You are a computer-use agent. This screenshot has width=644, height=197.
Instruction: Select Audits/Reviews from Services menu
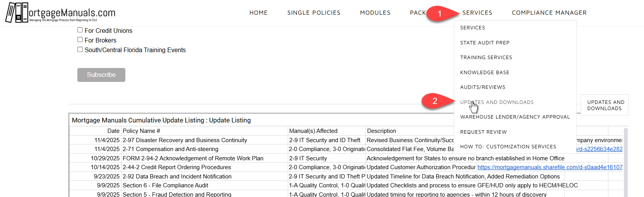(483, 87)
